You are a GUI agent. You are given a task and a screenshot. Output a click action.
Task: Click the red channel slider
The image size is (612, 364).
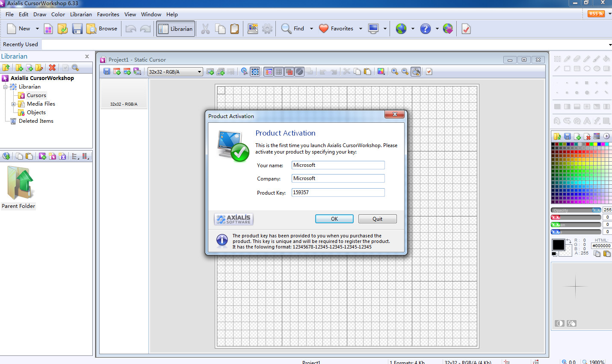[576, 217]
